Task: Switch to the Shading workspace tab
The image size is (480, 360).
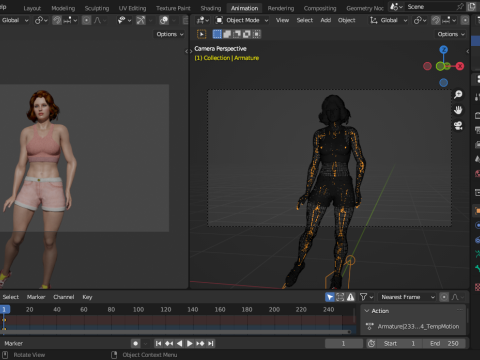Action: pos(211,8)
